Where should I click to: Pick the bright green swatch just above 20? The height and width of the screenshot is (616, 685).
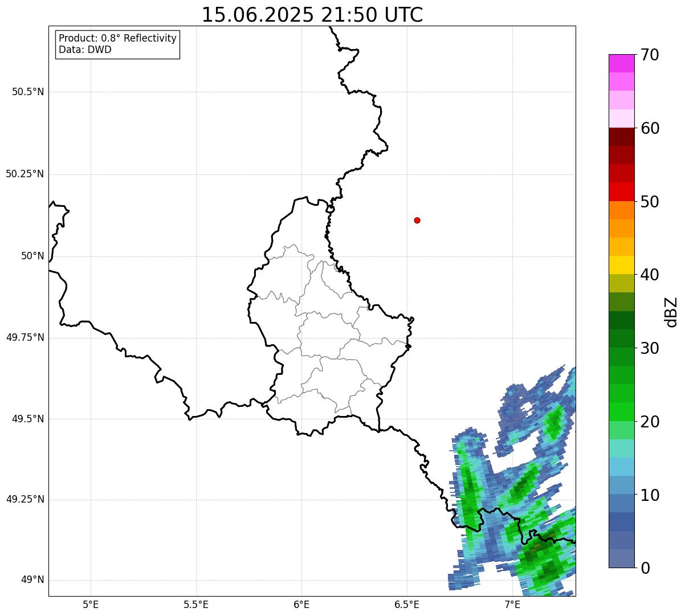[621, 411]
